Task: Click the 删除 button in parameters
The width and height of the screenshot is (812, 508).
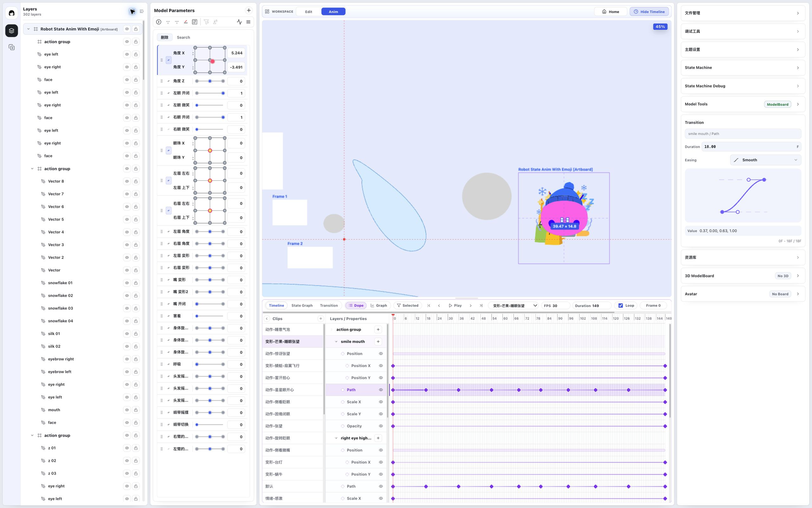Action: point(165,37)
